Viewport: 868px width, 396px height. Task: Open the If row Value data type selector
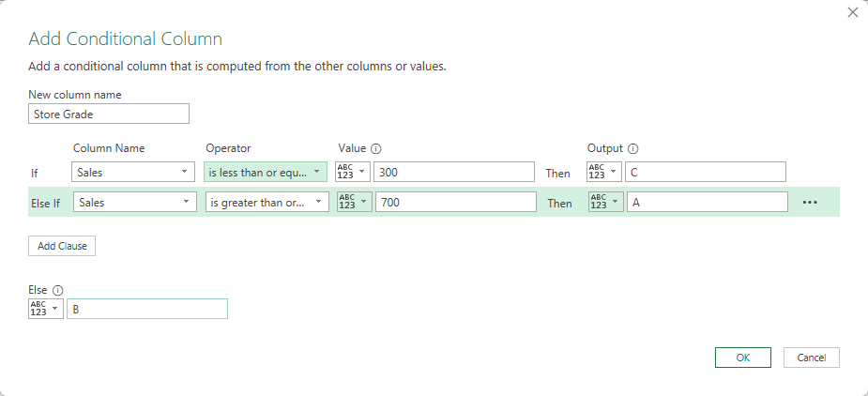pos(353,172)
